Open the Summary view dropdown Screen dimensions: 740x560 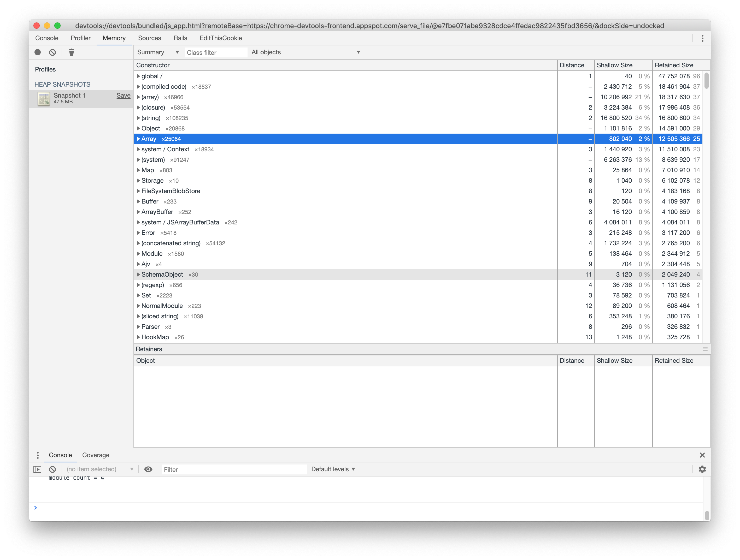(158, 52)
